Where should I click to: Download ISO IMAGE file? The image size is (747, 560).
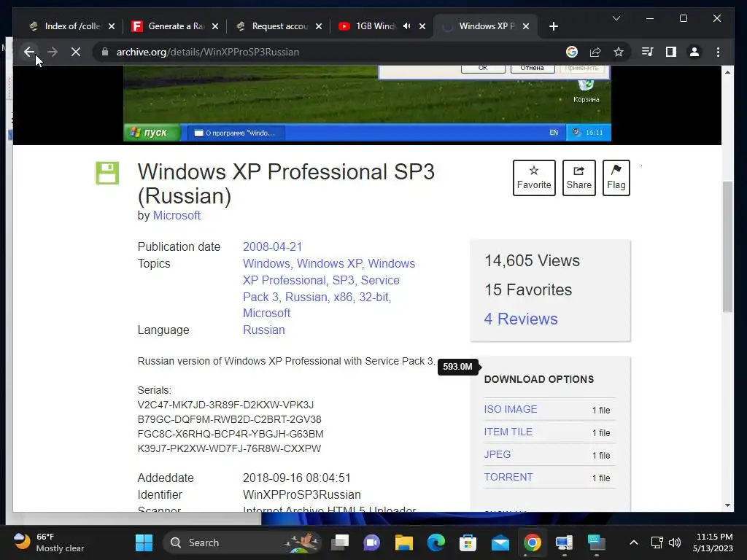click(x=510, y=409)
